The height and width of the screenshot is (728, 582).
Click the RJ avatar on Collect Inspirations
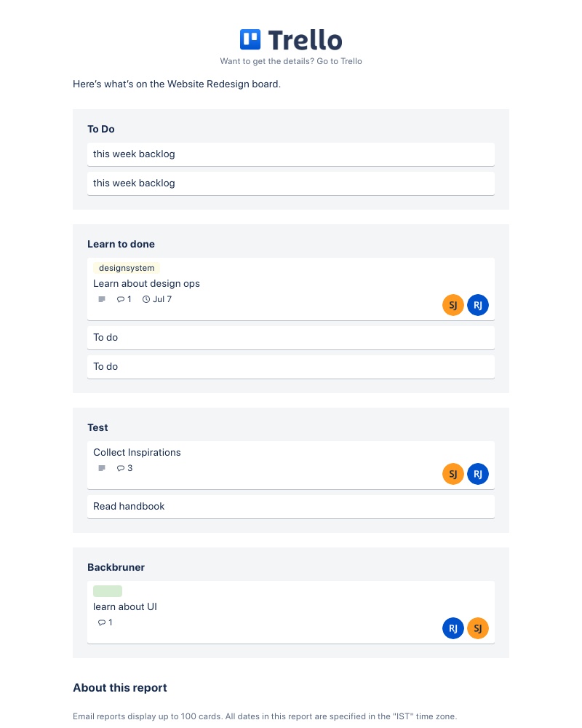(478, 474)
